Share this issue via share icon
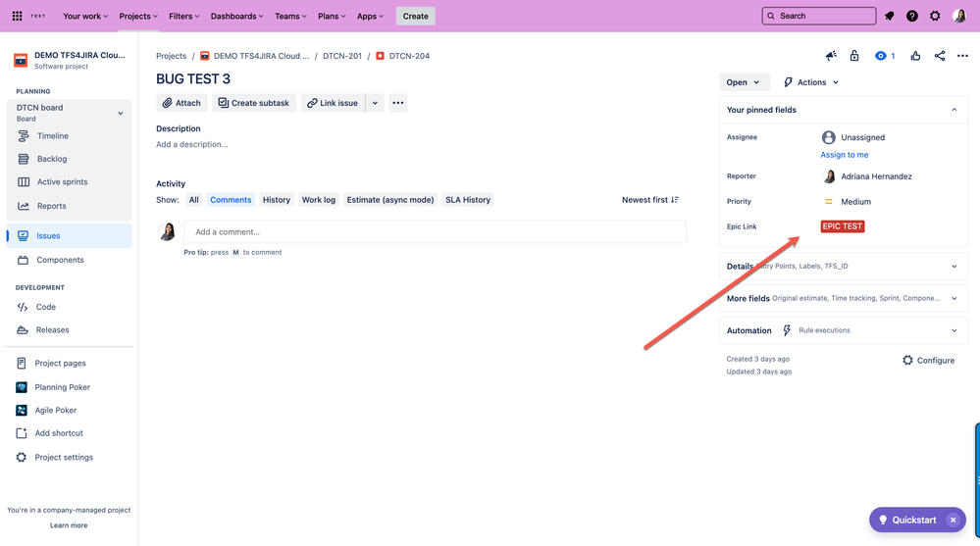Viewport: 980px width, 546px height. tap(940, 56)
